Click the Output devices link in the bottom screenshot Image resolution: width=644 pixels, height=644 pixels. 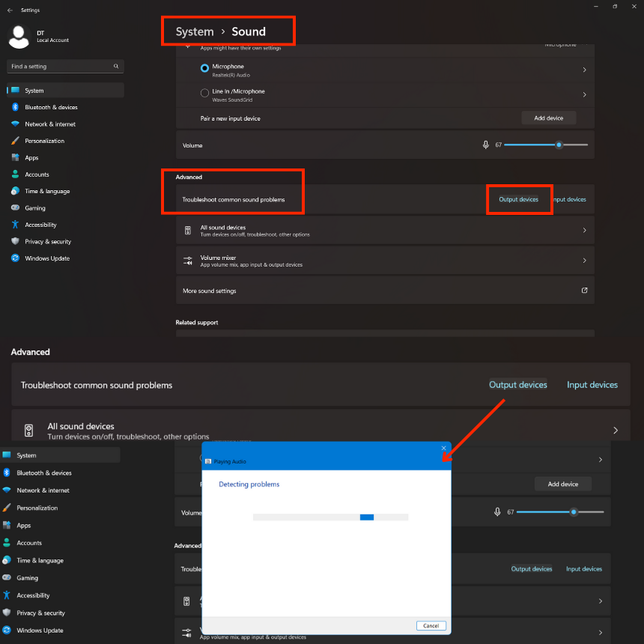pos(532,569)
